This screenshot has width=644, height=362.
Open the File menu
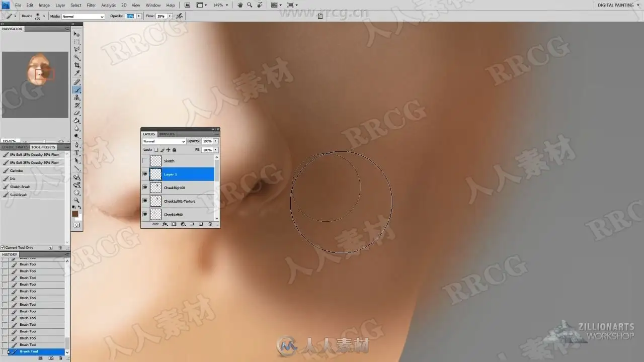18,5
